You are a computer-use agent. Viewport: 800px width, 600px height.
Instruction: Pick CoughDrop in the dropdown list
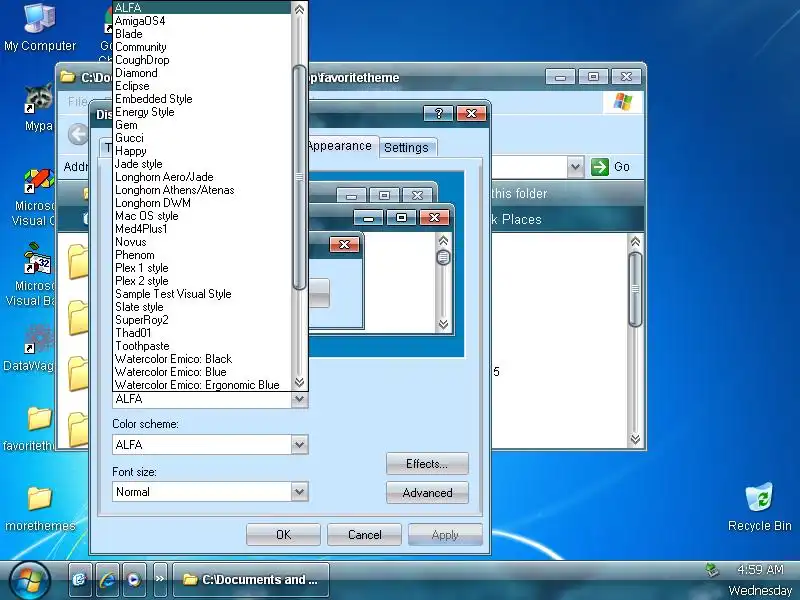tap(202, 60)
